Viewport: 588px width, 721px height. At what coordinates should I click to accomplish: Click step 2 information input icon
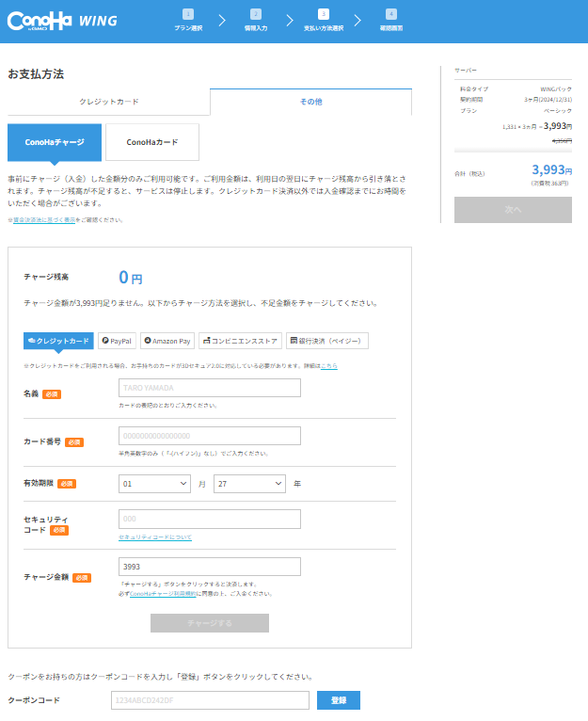pos(256,14)
